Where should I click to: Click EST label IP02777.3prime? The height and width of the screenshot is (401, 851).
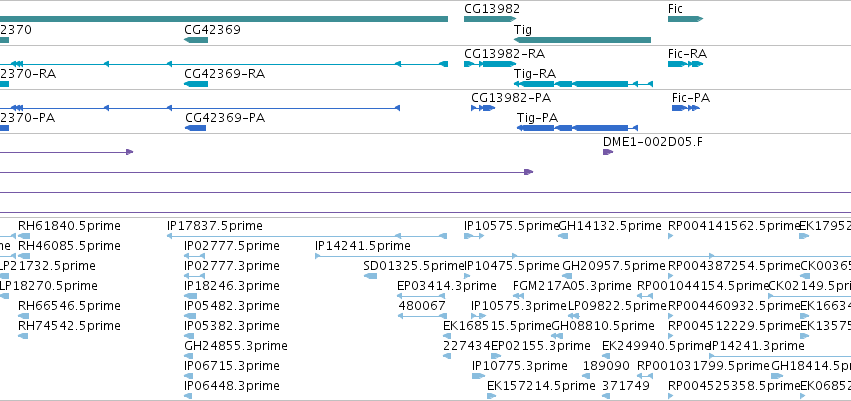(x=232, y=266)
